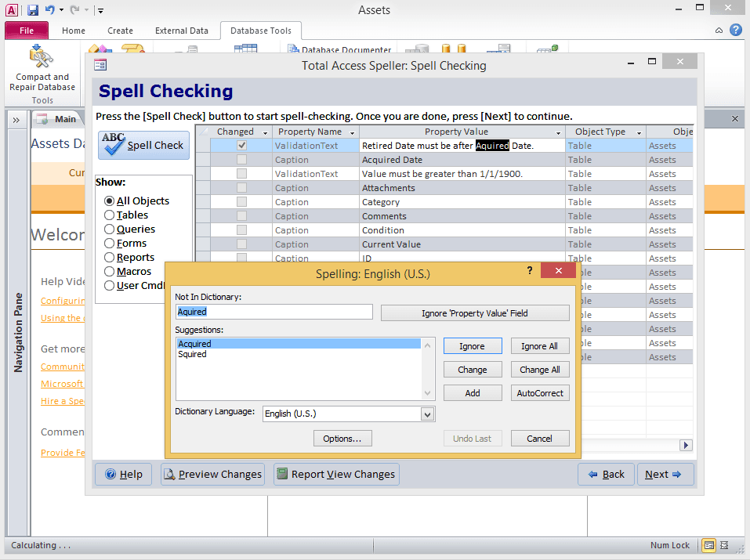Click Property Value cell 'Current Value'
This screenshot has width=750, height=560.
(462, 244)
